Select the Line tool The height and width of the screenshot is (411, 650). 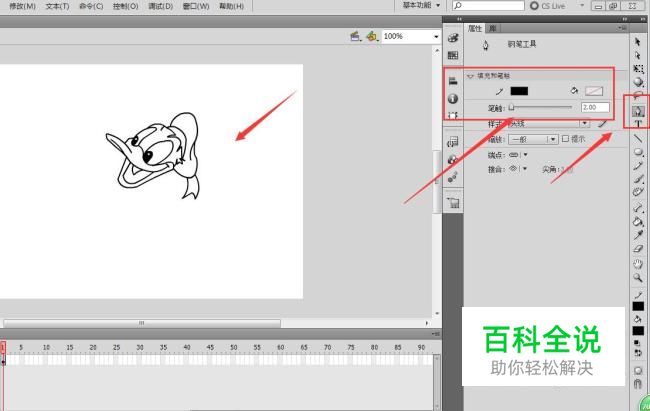[638, 139]
